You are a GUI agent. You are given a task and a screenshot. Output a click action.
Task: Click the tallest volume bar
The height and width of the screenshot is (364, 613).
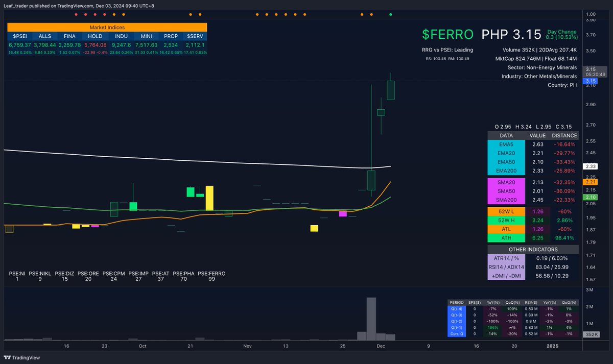pyautogui.click(x=371, y=319)
